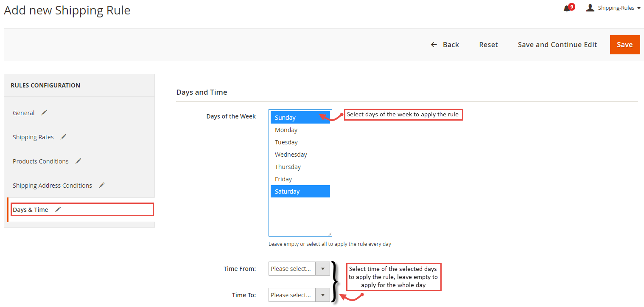Click the Days and Time section heading
This screenshot has width=644, height=307.
pyautogui.click(x=202, y=92)
